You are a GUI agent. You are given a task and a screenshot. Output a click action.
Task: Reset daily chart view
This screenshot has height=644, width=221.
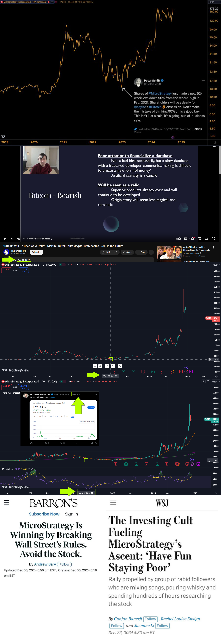pos(120,366)
